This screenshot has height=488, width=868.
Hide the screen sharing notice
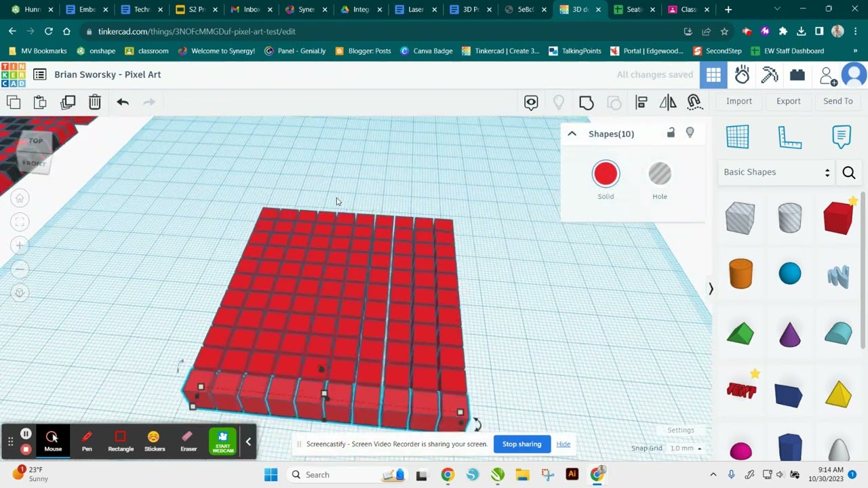(x=564, y=444)
